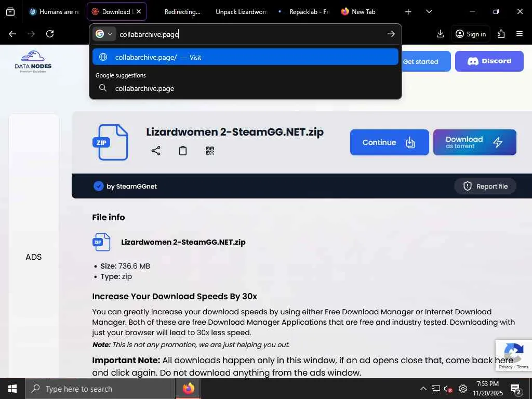This screenshot has height=399, width=532.
Task: Expand the list all tabs chevron
Action: click(x=429, y=12)
